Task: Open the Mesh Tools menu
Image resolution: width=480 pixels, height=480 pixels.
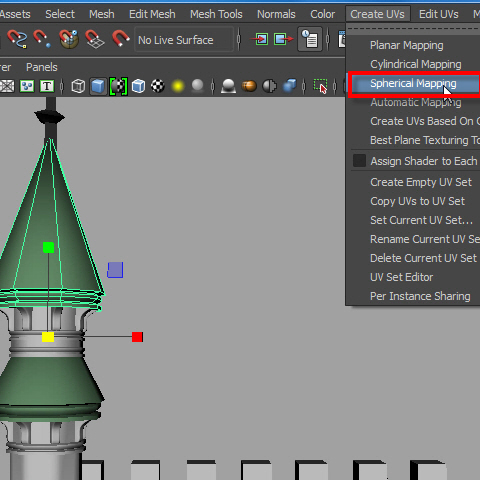Action: pyautogui.click(x=216, y=14)
